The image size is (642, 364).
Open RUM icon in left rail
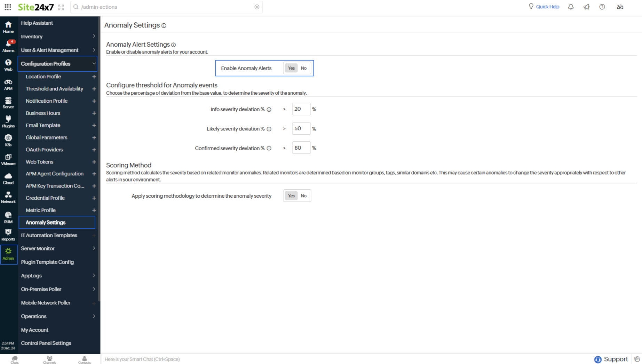pos(8,218)
